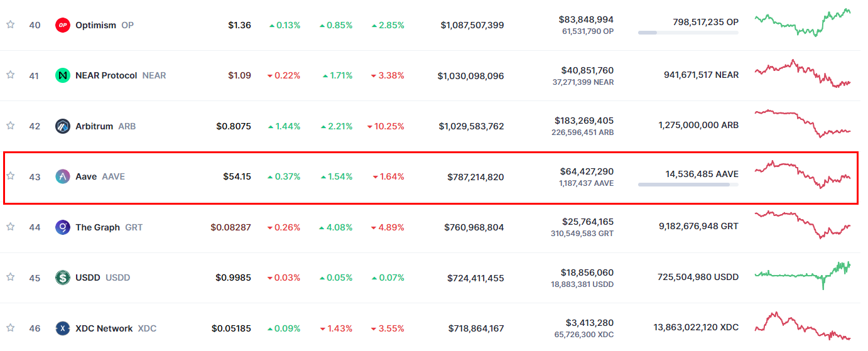868x351 pixels.
Task: Star NEAR Protocol for the watchlist
Action: click(10, 75)
